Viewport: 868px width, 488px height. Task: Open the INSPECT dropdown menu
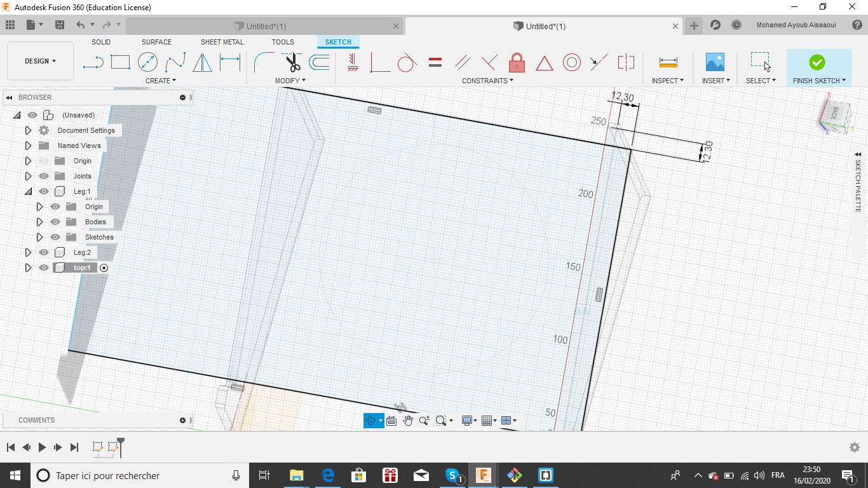[668, 81]
